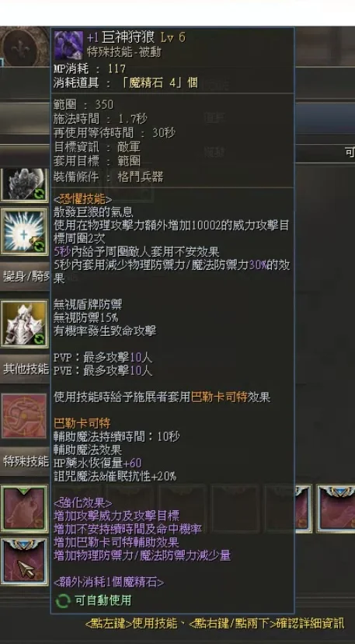Click the glowing white cross skill icon
Image resolution: width=355 pixels, height=644 pixels.
click(x=24, y=232)
